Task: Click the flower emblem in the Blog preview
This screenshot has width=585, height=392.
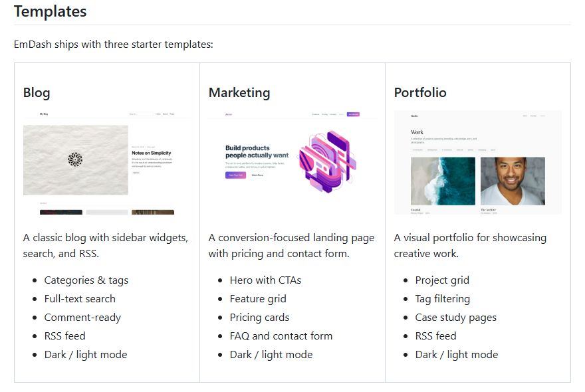Action: tap(75, 159)
